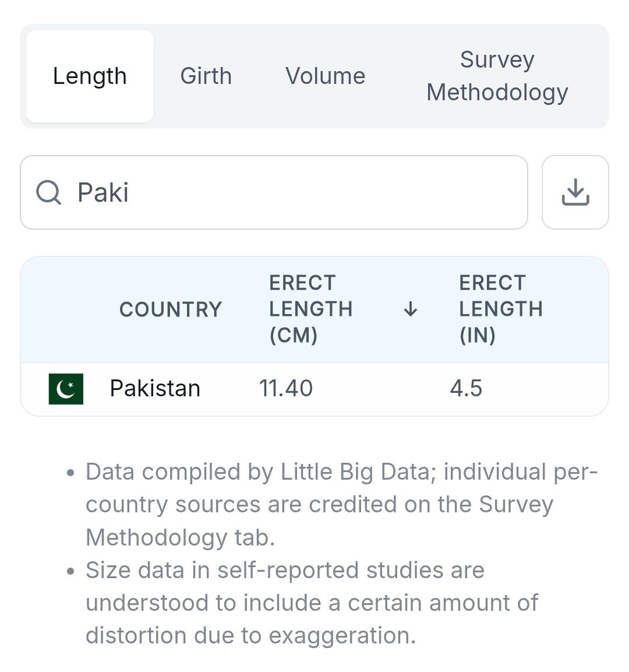Focus the search field containing "Paki"
Image resolution: width=629 pixels, height=672 pixels.
coord(291,192)
